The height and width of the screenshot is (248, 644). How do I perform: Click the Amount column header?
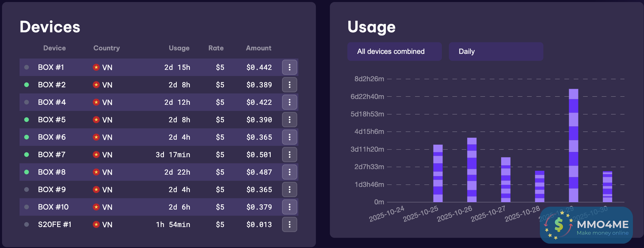(258, 48)
